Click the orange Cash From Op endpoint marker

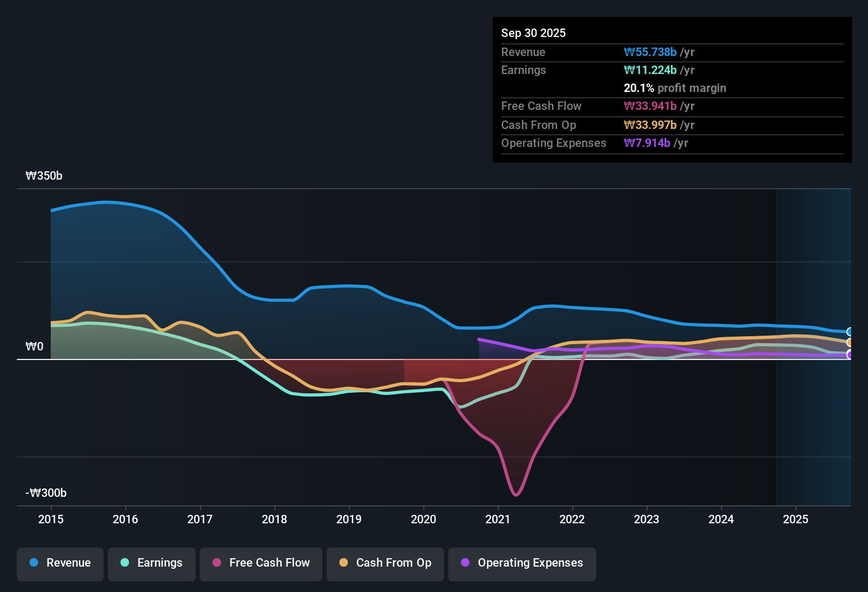click(x=850, y=343)
